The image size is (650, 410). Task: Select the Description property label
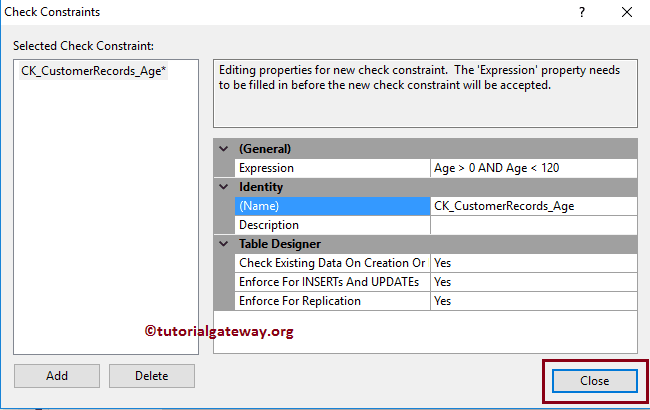coord(332,225)
